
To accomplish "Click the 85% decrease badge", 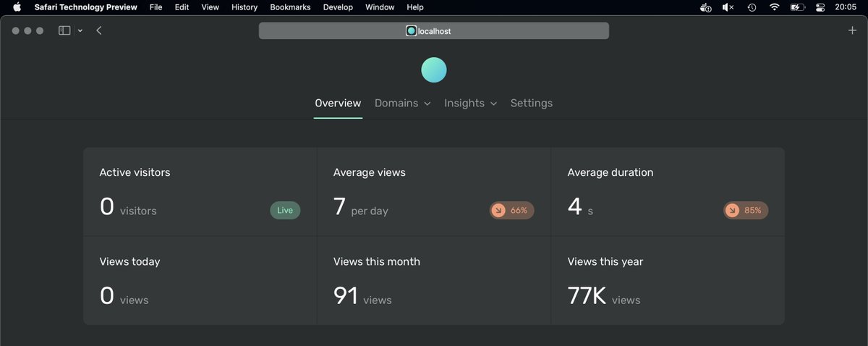I will point(746,211).
